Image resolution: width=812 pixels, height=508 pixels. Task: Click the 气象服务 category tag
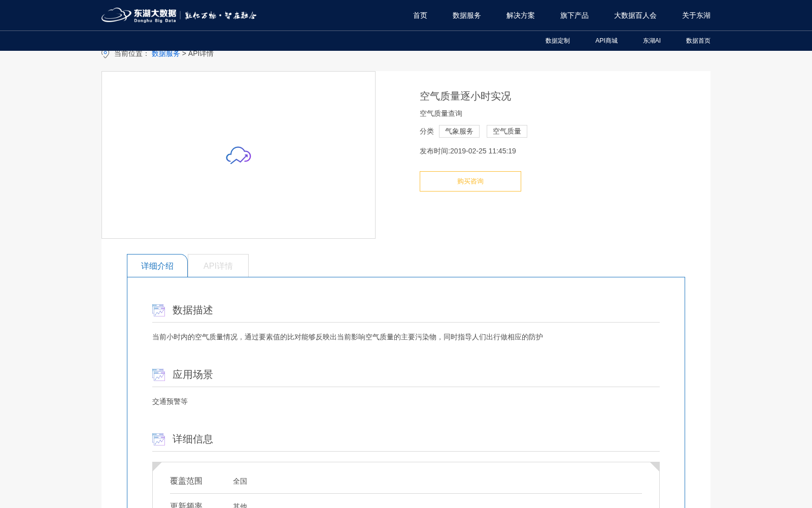(x=459, y=132)
